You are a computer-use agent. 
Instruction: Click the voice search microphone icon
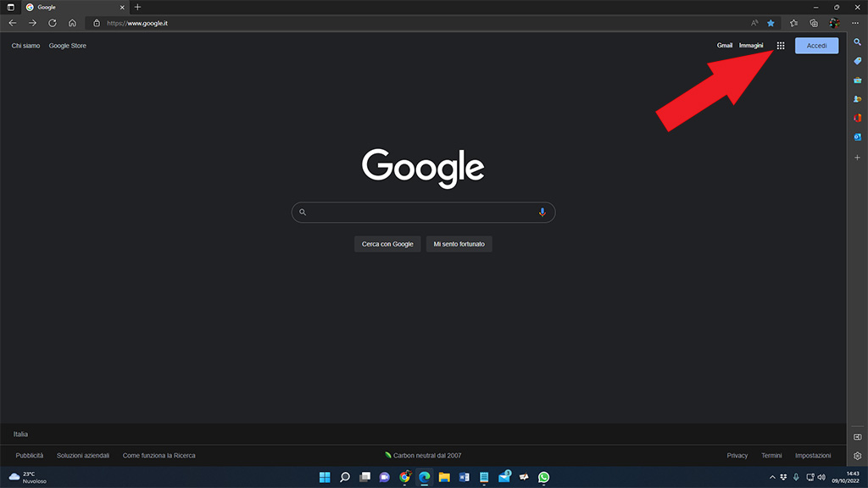[542, 212]
